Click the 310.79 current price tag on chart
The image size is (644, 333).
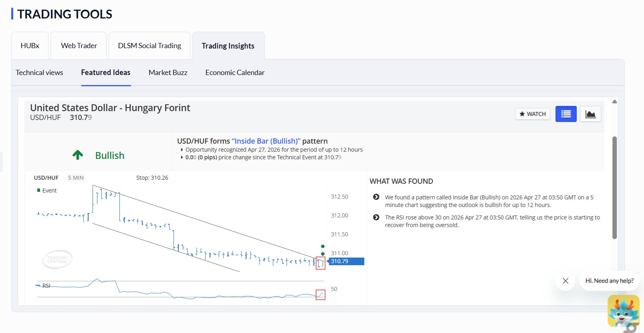tap(346, 261)
